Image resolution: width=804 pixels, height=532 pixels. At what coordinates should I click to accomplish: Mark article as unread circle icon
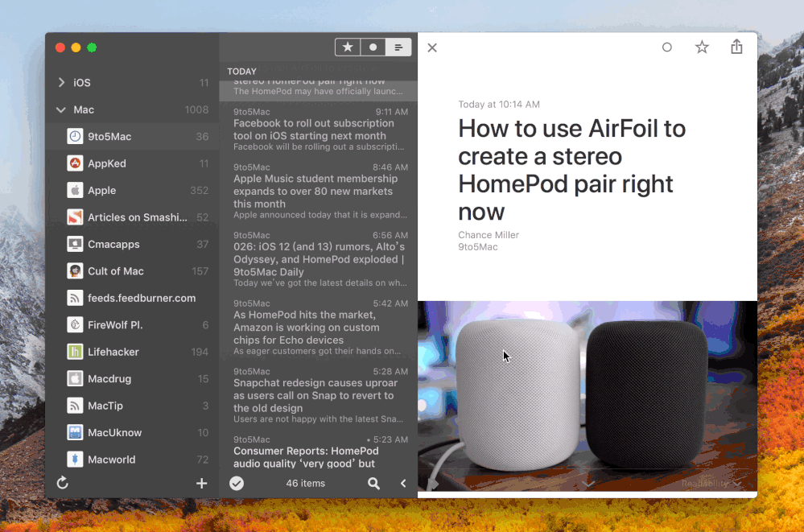[x=666, y=47]
